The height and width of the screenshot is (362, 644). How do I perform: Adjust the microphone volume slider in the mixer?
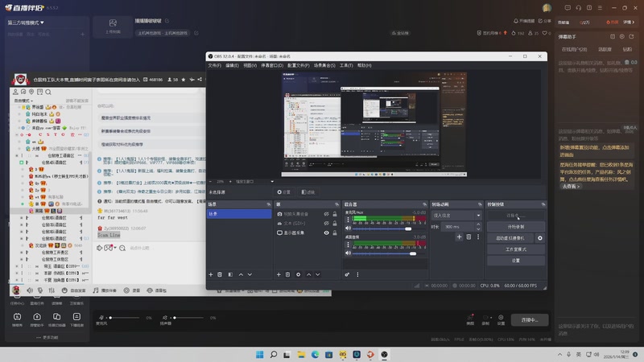[x=408, y=229]
